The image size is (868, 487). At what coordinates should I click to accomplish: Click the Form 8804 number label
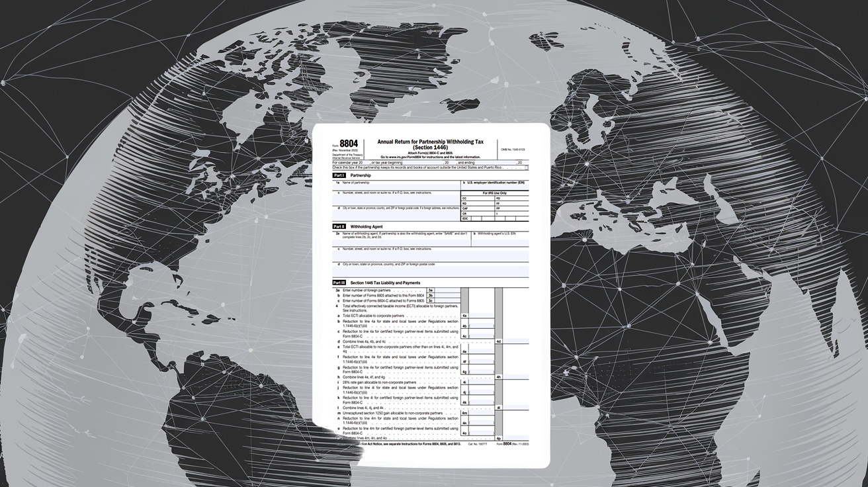pos(349,143)
